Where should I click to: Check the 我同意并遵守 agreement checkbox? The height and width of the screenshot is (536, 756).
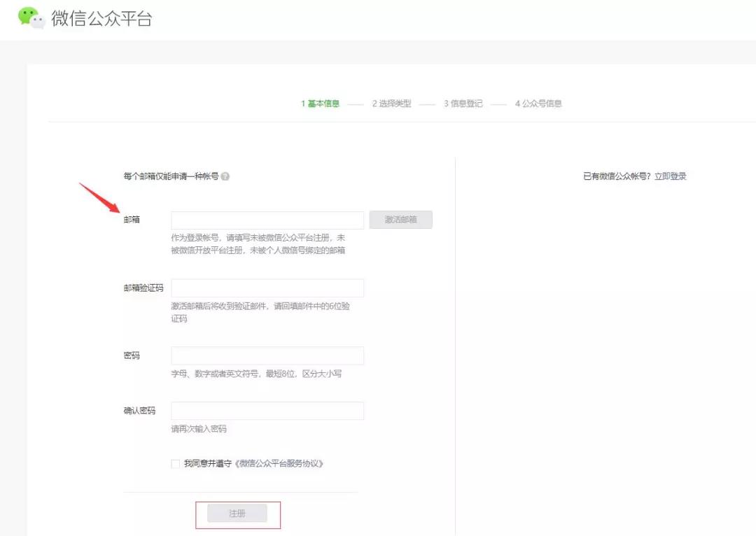175,463
